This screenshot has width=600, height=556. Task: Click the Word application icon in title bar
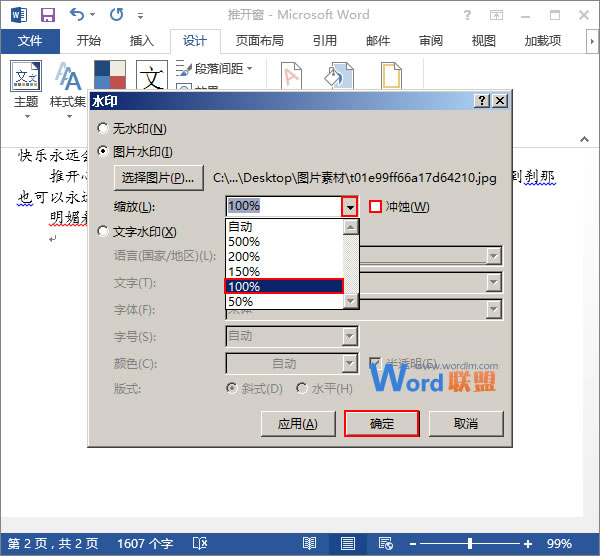19,15
